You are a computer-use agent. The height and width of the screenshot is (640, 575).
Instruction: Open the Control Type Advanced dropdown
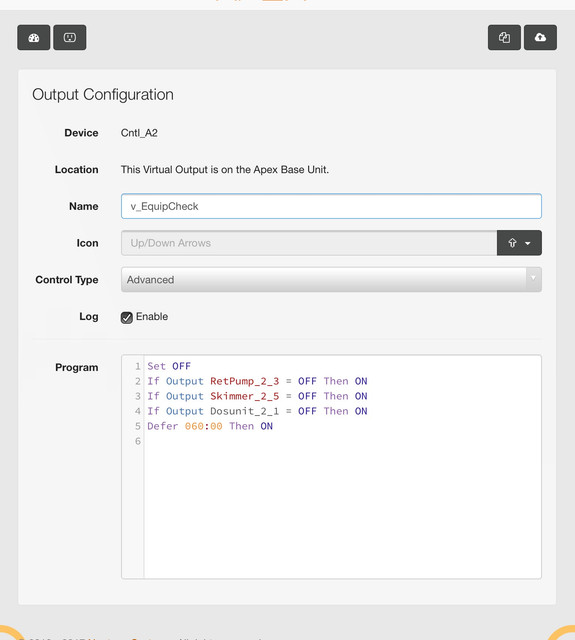(x=331, y=280)
